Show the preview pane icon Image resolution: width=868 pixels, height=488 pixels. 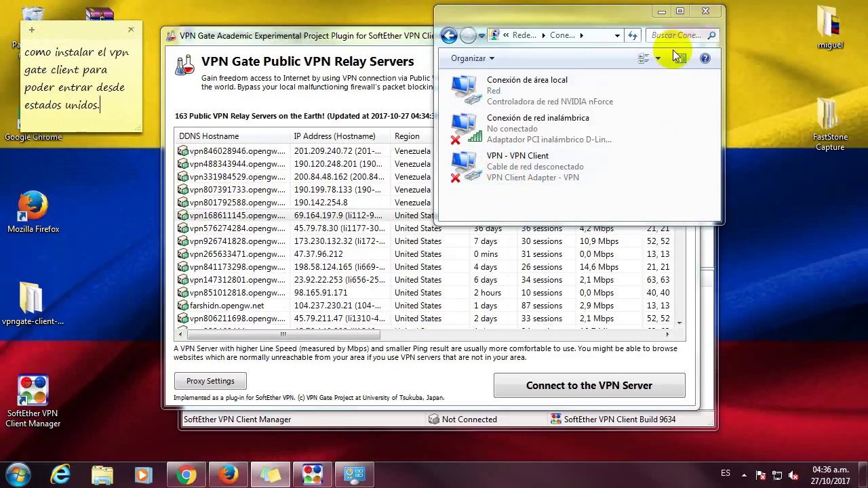680,58
